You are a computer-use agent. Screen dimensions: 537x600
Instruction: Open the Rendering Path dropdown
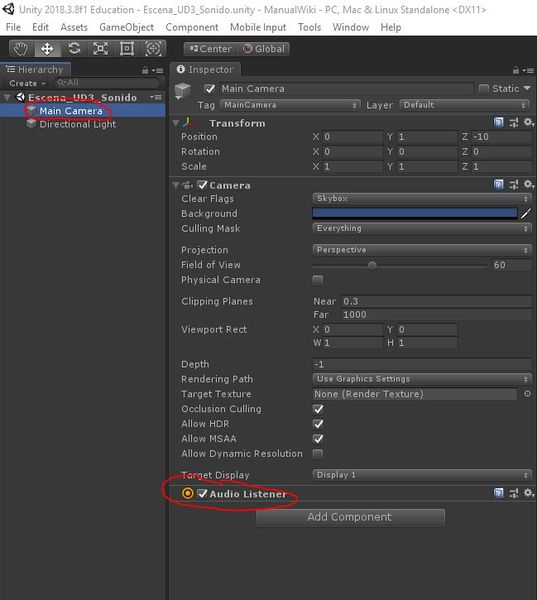click(x=422, y=379)
